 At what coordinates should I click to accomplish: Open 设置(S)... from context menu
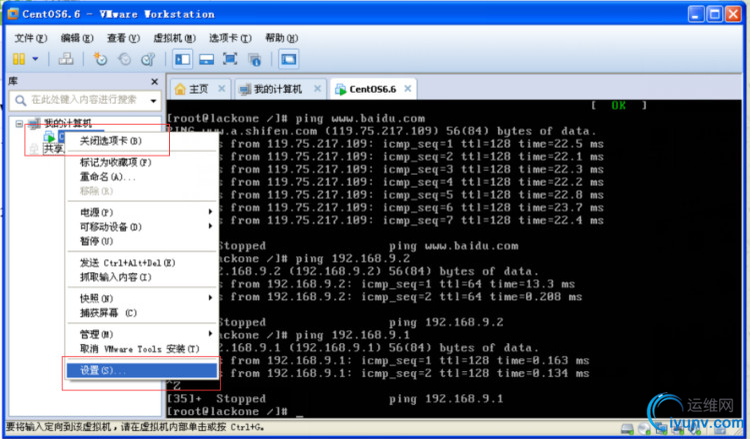click(x=142, y=370)
